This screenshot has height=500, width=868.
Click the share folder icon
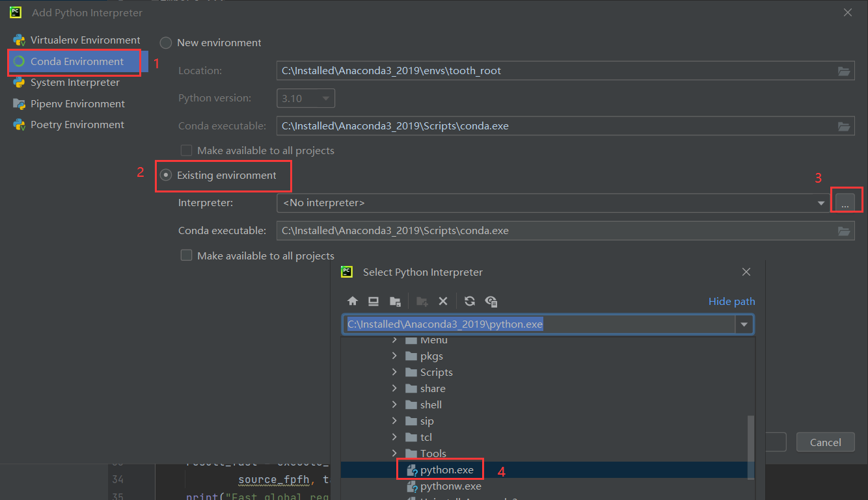(x=411, y=388)
